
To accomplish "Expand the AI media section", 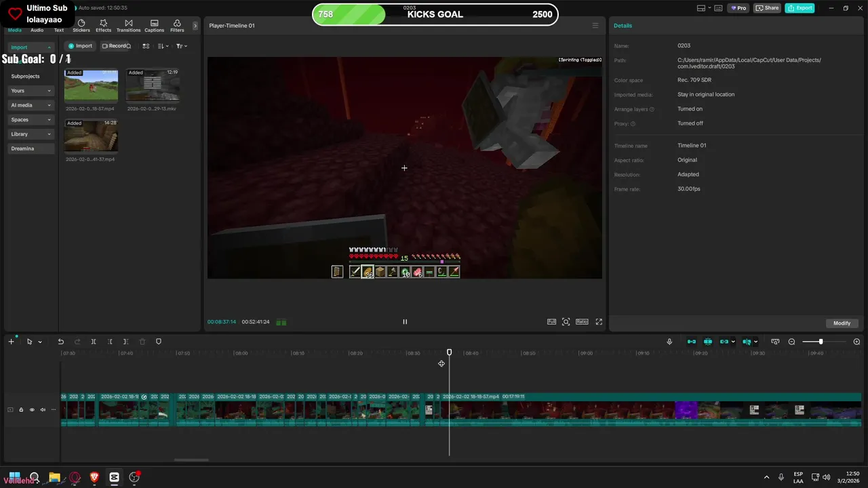I will [31, 105].
